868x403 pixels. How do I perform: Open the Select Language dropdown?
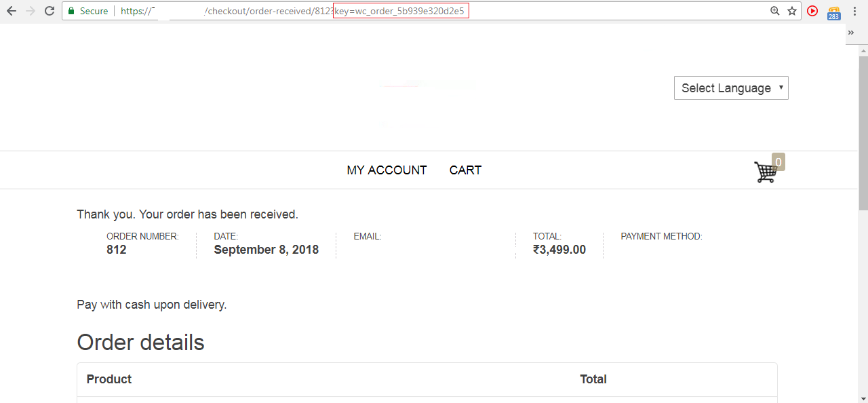click(x=731, y=88)
